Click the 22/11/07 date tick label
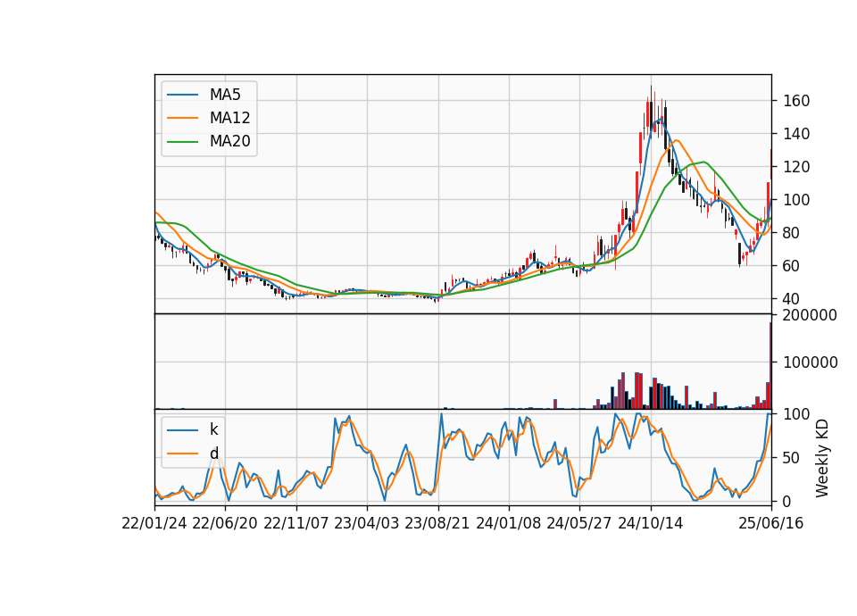Image resolution: width=857 pixels, height=616 pixels. pyautogui.click(x=296, y=523)
